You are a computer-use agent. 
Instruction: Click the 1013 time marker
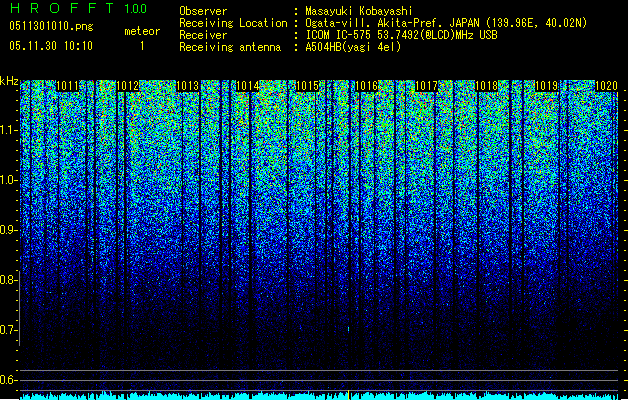point(187,86)
